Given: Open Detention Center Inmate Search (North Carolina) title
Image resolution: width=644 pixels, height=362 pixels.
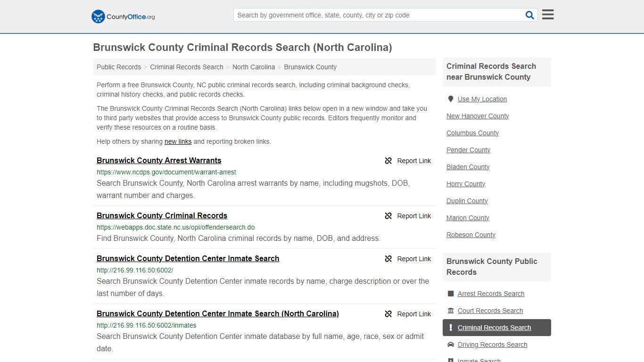Looking at the screenshot, I should (218, 313).
